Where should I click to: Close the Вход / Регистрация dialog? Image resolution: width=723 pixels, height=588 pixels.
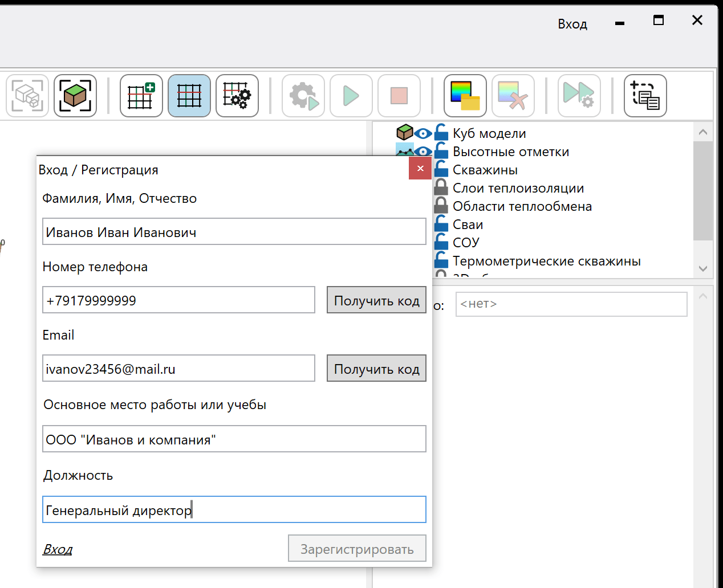pos(420,168)
